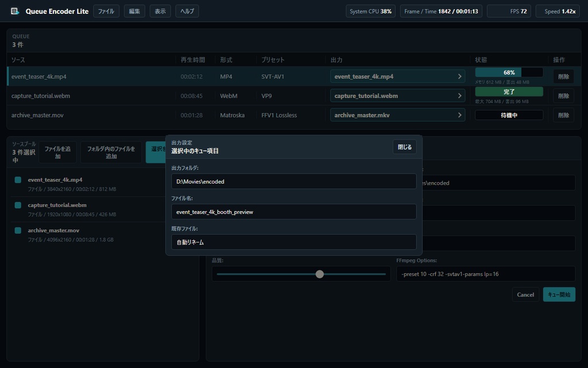Delete the event_teaser_4k.mp4 queue row
Viewport: 588px width, 368px height.
[x=563, y=76]
